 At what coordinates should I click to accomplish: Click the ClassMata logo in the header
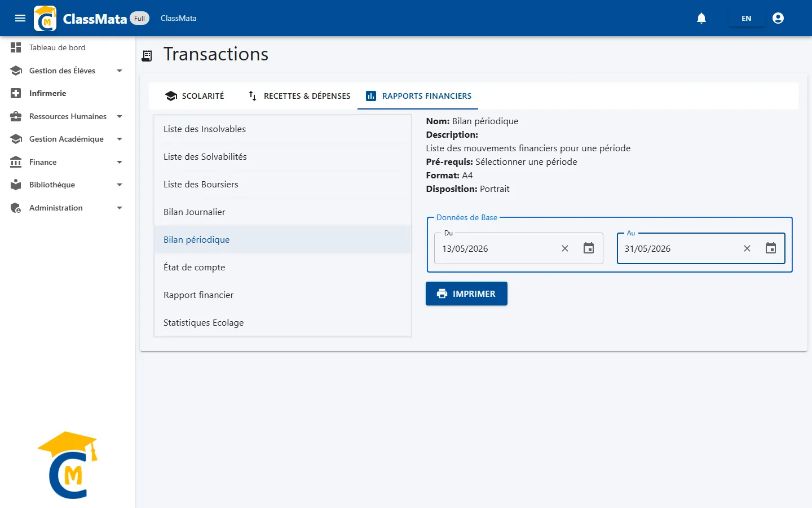(x=45, y=18)
